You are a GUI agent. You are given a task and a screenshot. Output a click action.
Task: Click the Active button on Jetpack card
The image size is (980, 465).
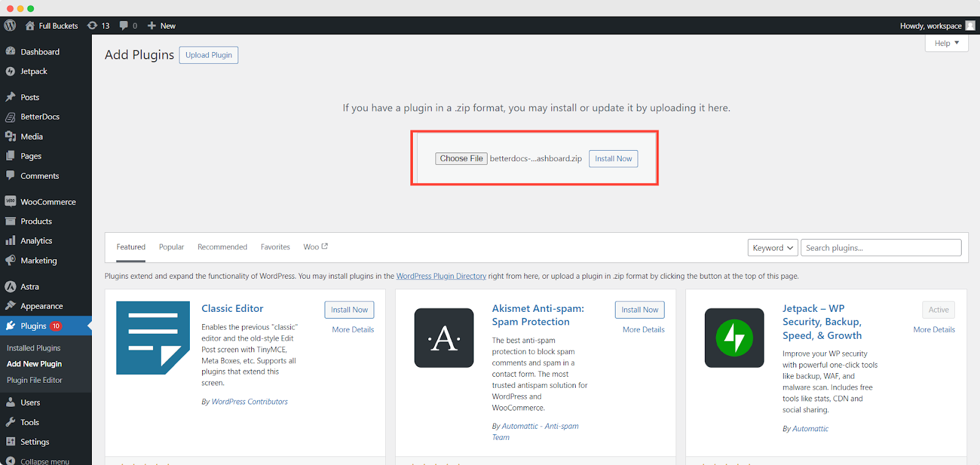click(x=938, y=310)
